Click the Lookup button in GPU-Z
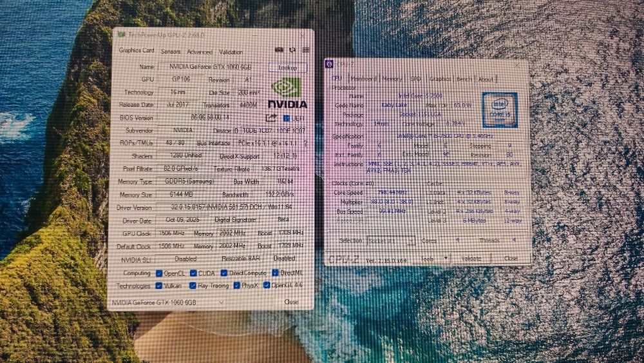 (x=287, y=68)
